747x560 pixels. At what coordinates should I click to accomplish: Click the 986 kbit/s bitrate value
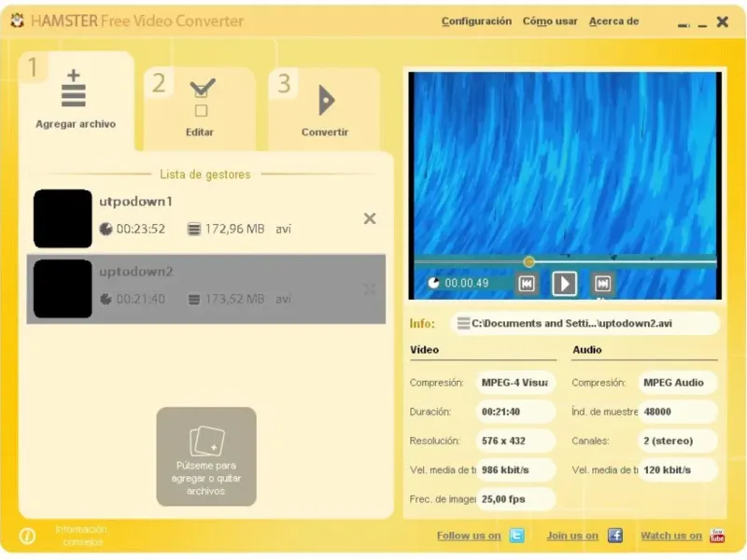[515, 470]
